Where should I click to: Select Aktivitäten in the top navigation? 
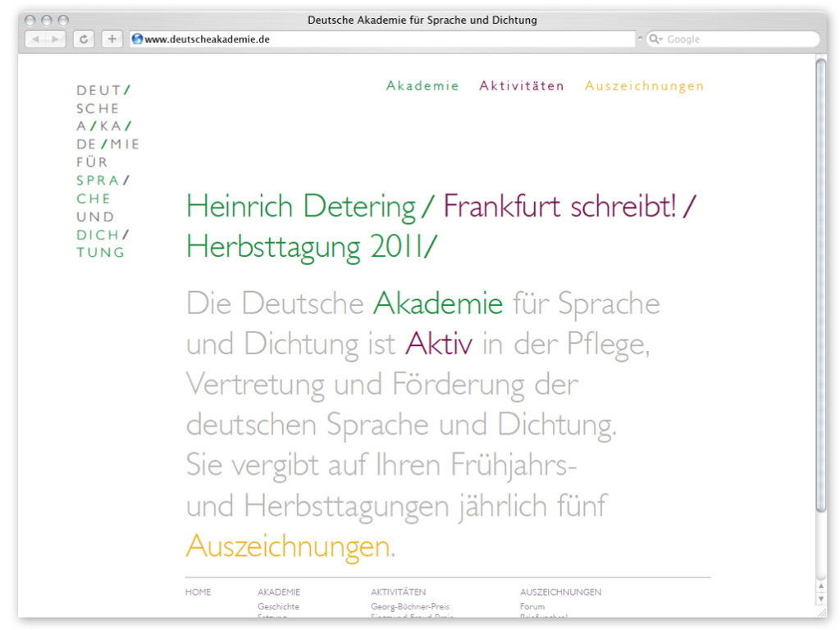(522, 85)
